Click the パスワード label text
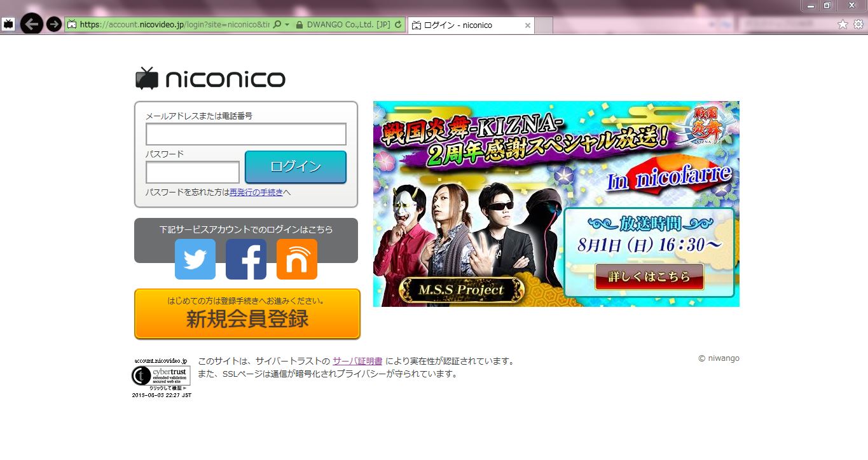The width and height of the screenshot is (868, 460). (165, 154)
